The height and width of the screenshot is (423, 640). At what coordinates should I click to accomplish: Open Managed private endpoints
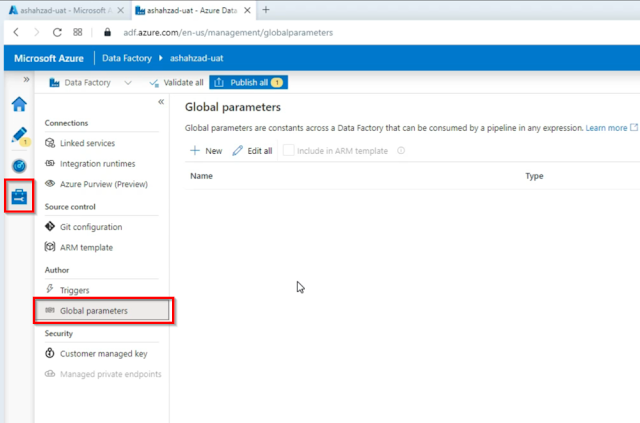point(111,374)
